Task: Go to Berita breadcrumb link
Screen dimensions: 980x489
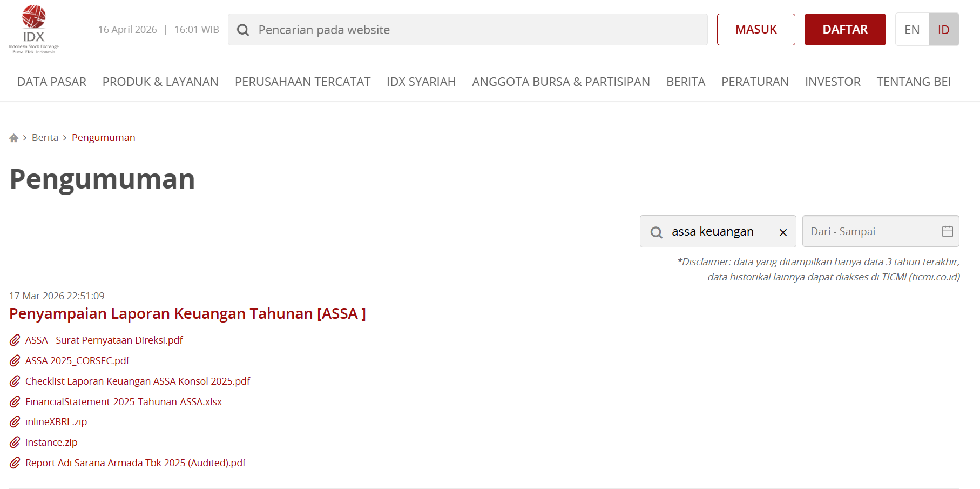Action: coord(45,138)
